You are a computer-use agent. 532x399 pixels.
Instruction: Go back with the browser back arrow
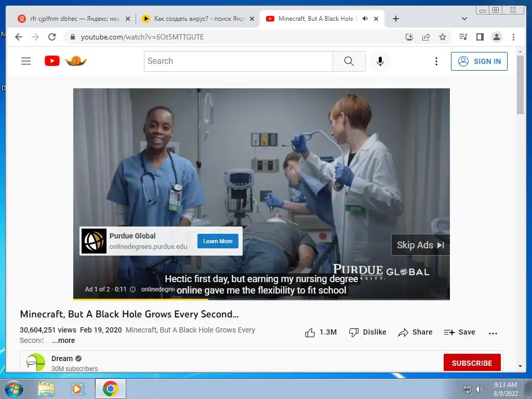(19, 37)
